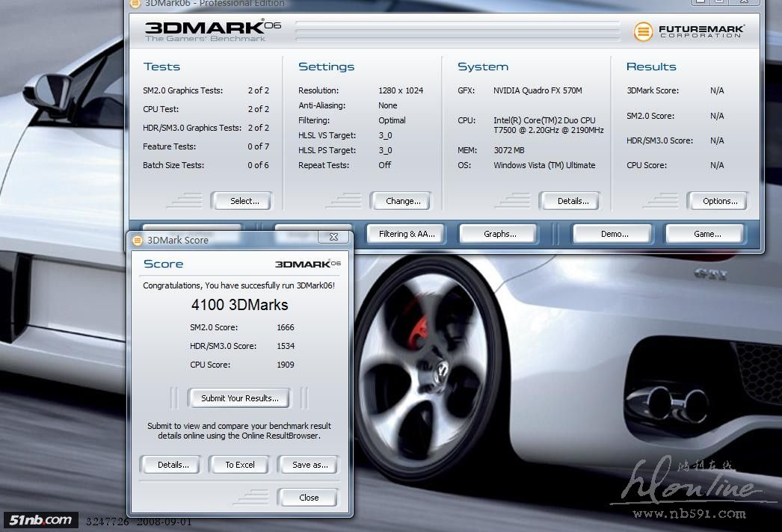782x532 pixels.
Task: Start the Game... mode
Action: [706, 234]
